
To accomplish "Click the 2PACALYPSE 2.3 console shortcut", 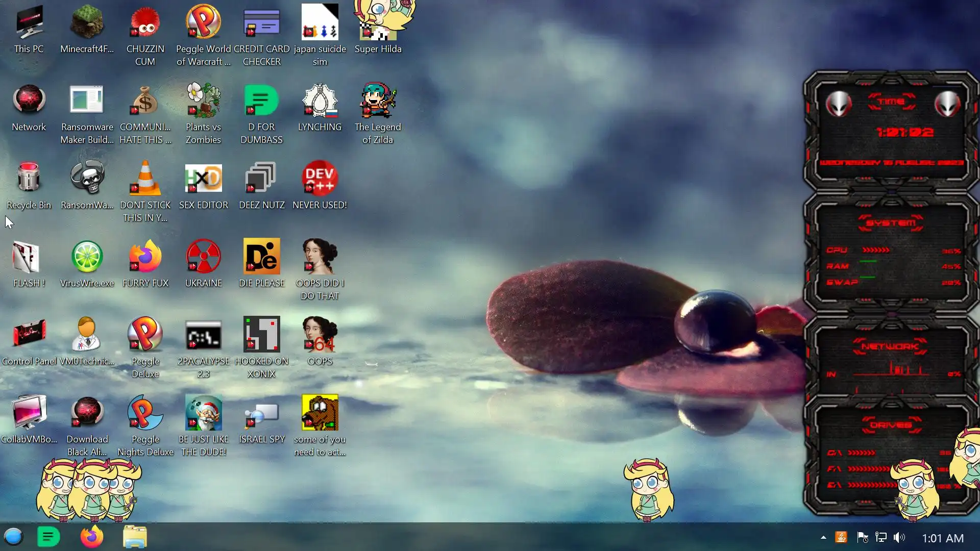I will (x=203, y=335).
